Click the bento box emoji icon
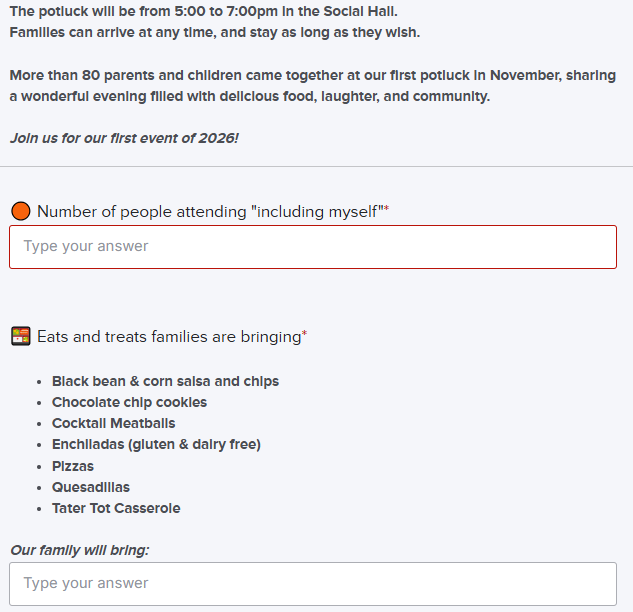 point(21,337)
